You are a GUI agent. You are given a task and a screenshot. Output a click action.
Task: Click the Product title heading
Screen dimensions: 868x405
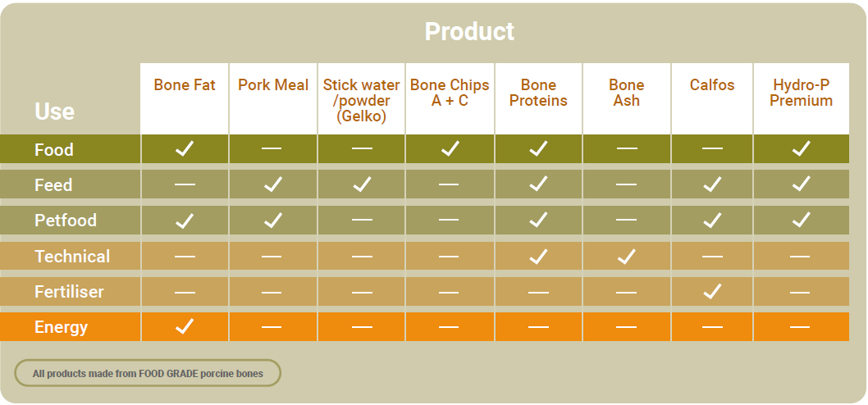[469, 31]
